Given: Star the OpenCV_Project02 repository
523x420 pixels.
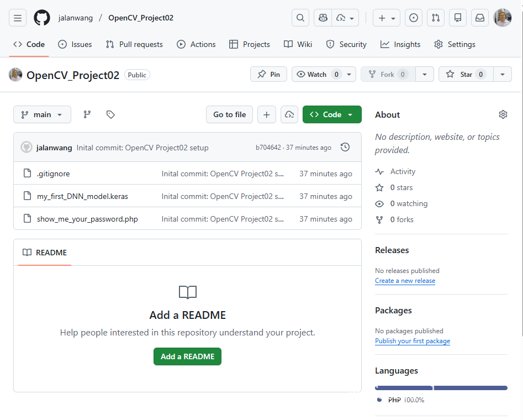Looking at the screenshot, I should coord(465,74).
